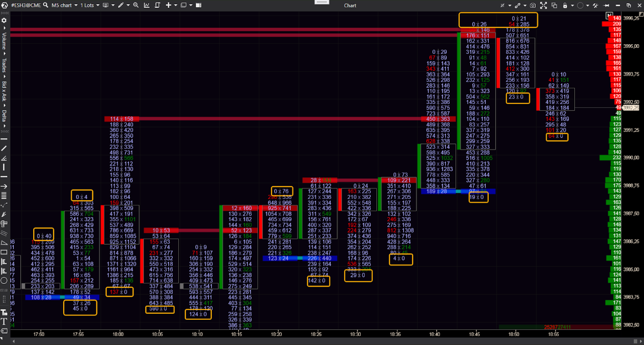Open the gray circle color picker
644x345 pixels.
[580, 6]
